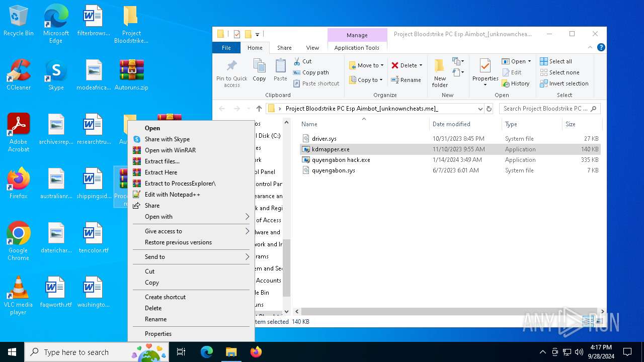The height and width of the screenshot is (362, 644).
Task: Refresh the current folder view
Action: point(489,109)
